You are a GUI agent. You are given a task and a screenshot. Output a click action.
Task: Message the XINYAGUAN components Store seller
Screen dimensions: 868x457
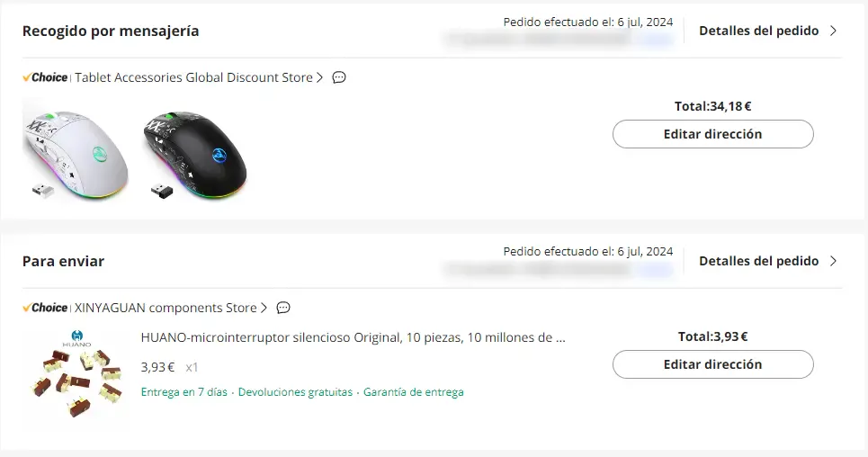[x=283, y=308]
